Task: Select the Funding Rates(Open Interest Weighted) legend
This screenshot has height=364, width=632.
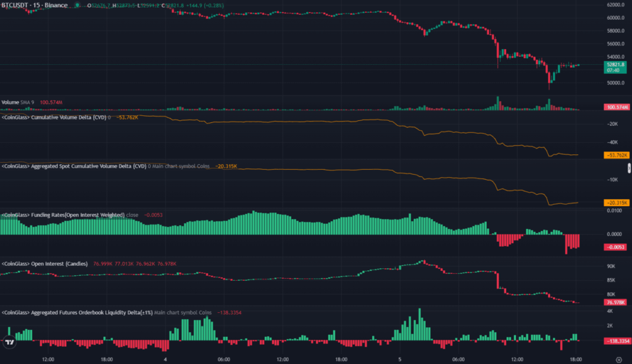Action: [x=63, y=215]
